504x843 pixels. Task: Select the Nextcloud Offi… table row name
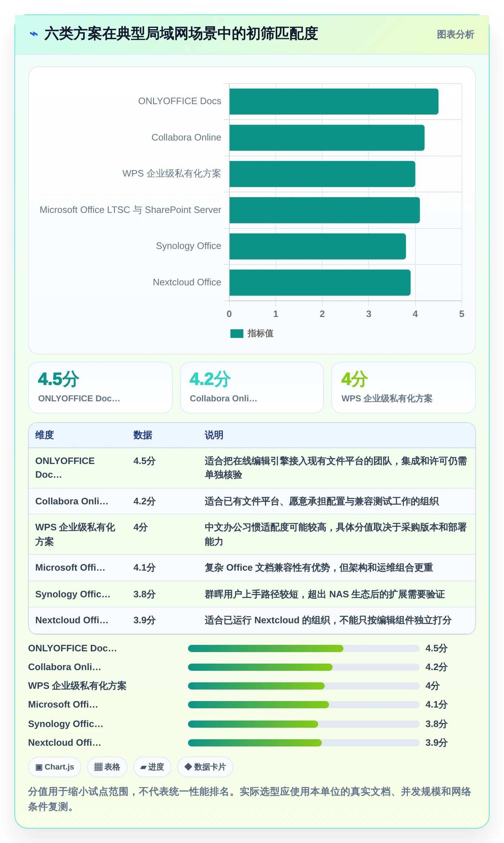coord(72,620)
